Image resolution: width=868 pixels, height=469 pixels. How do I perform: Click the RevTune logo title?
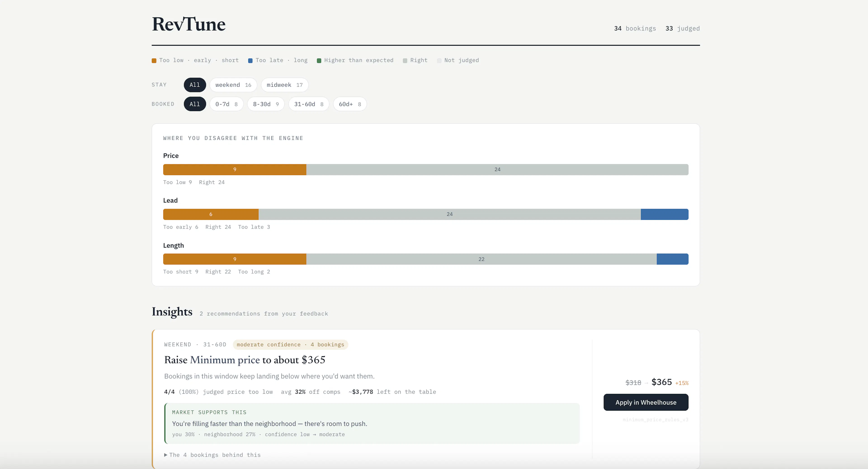(x=189, y=24)
